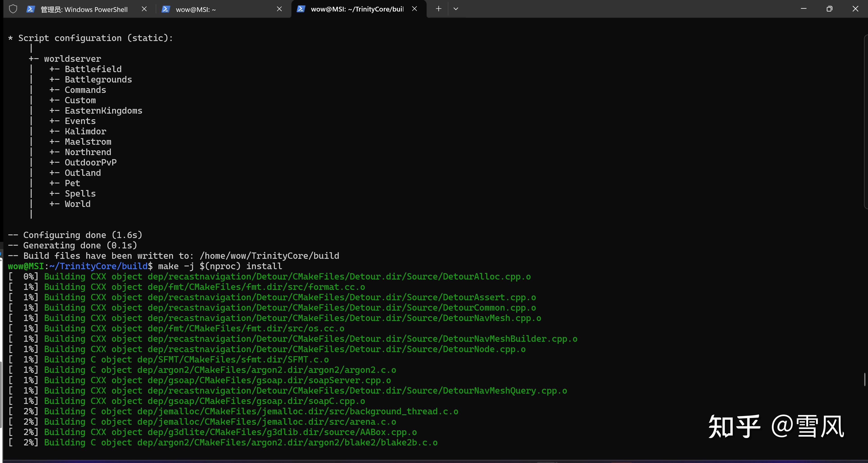The image size is (868, 463).
Task: Click the 'Custom' entry
Action: (x=80, y=101)
